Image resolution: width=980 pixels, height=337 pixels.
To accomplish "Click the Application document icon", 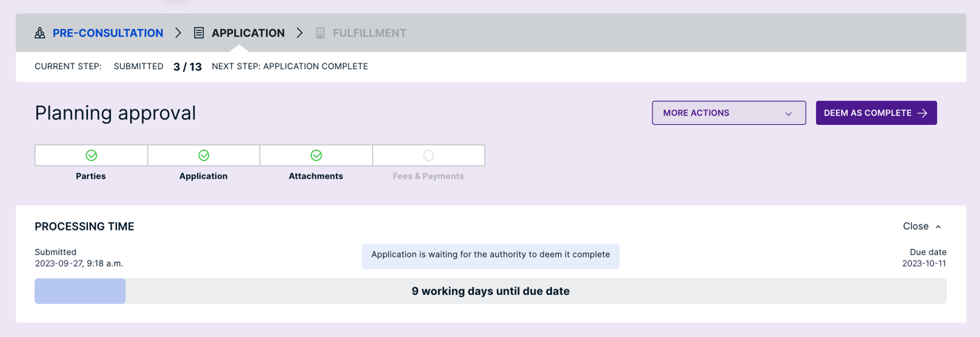I will click(x=199, y=33).
